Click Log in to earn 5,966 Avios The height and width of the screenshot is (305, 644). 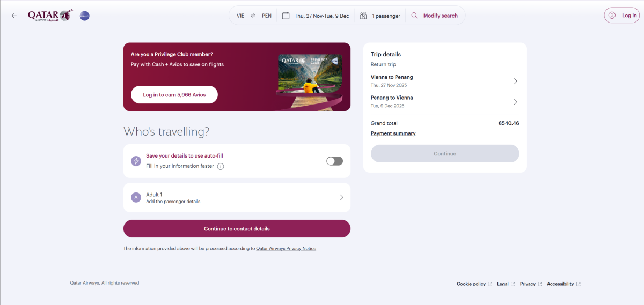click(174, 94)
